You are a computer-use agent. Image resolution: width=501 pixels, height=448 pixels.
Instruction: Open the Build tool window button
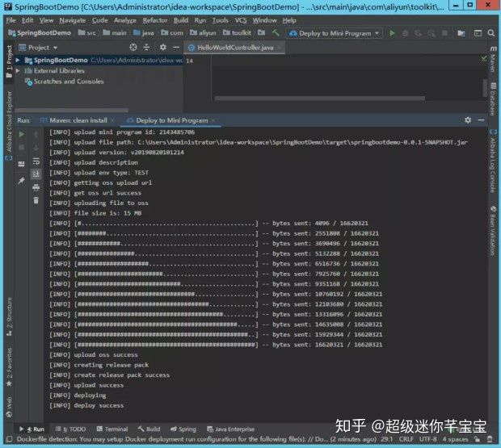[149, 429]
